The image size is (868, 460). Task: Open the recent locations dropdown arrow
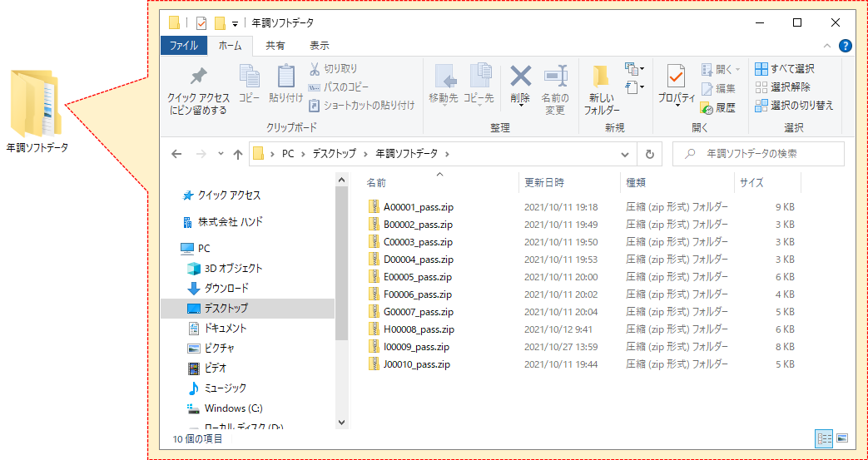click(x=221, y=155)
